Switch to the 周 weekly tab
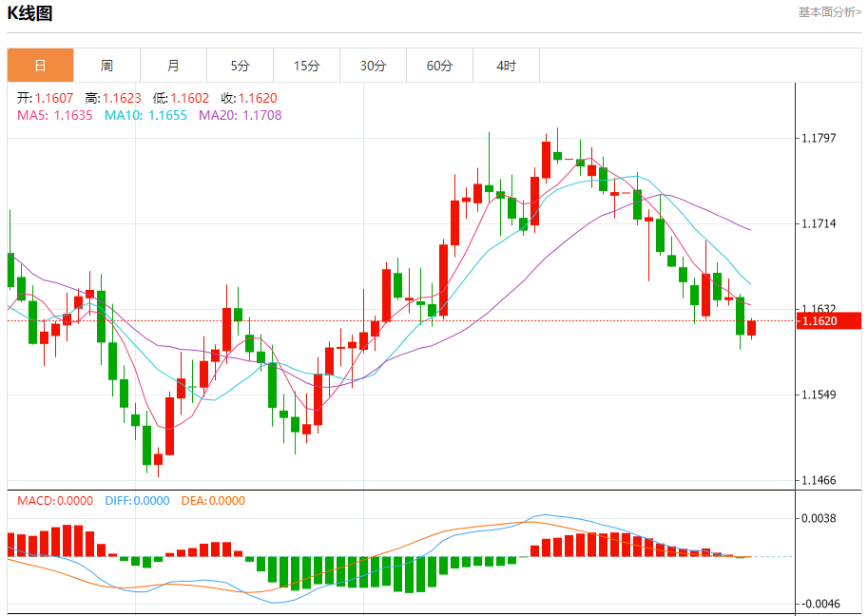This screenshot has width=868, height=616. [x=106, y=66]
